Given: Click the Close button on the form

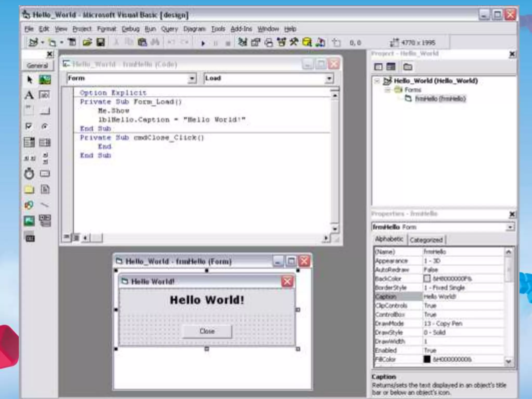Looking at the screenshot, I should tap(207, 331).
